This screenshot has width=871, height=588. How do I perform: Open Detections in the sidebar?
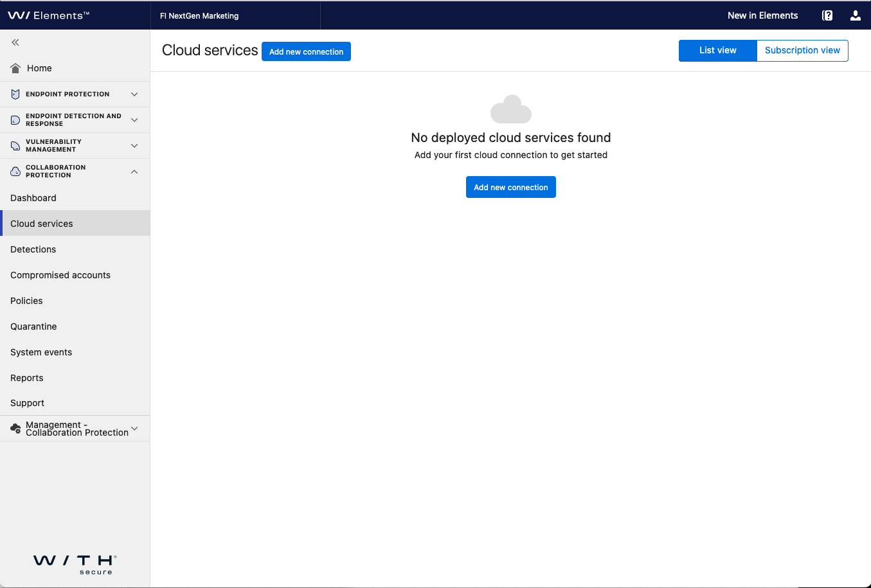point(33,249)
